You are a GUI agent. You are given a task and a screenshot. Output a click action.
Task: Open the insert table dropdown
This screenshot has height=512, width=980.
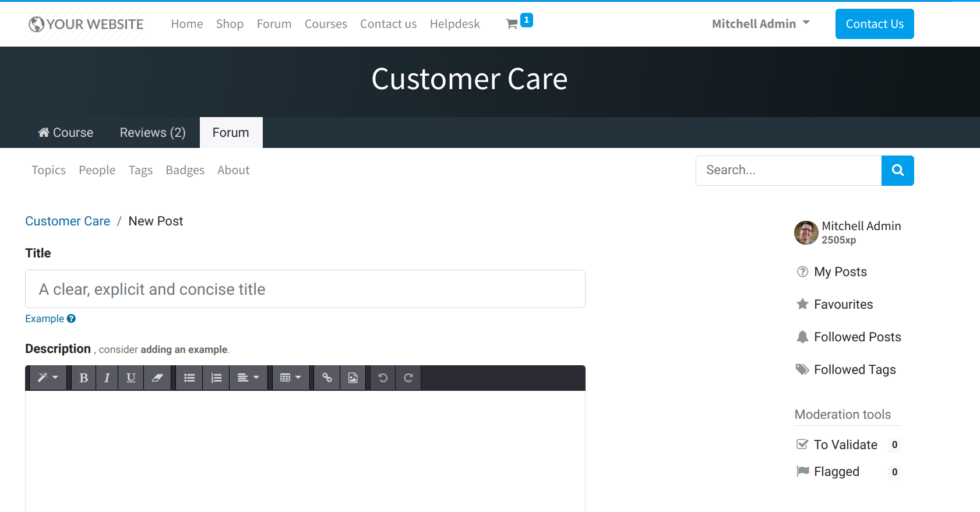point(291,378)
